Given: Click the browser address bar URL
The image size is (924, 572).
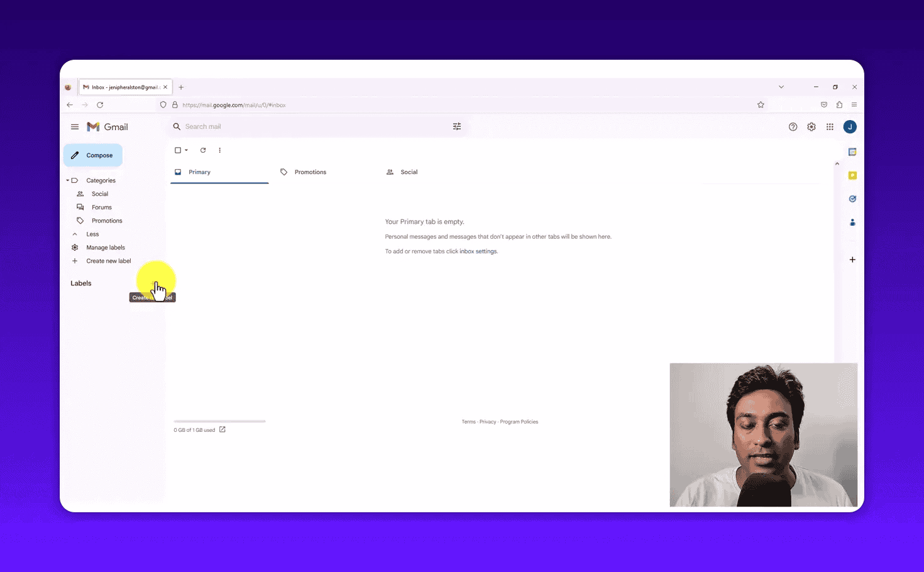Looking at the screenshot, I should click(234, 105).
